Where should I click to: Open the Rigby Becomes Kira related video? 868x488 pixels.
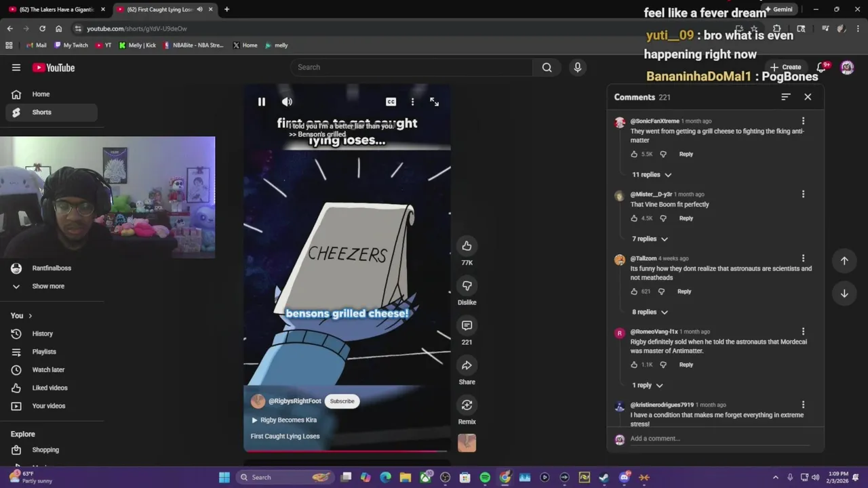pos(284,420)
